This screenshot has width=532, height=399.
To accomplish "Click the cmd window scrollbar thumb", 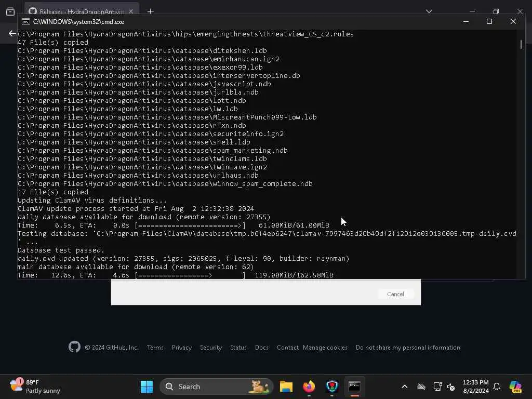I will pos(521,44).
